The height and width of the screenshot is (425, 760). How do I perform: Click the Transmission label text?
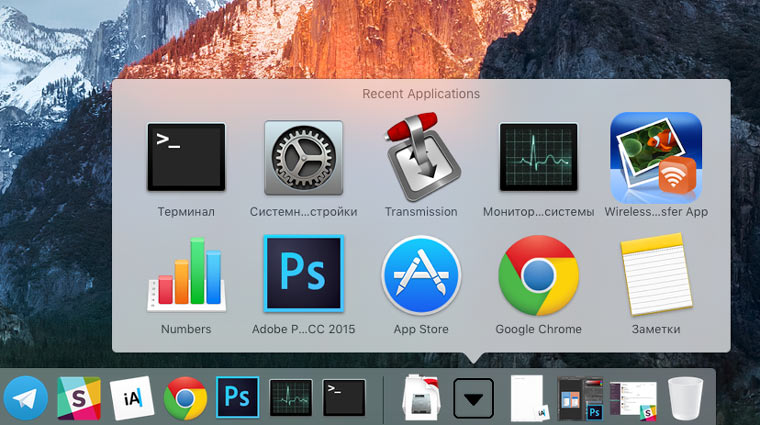point(421,212)
